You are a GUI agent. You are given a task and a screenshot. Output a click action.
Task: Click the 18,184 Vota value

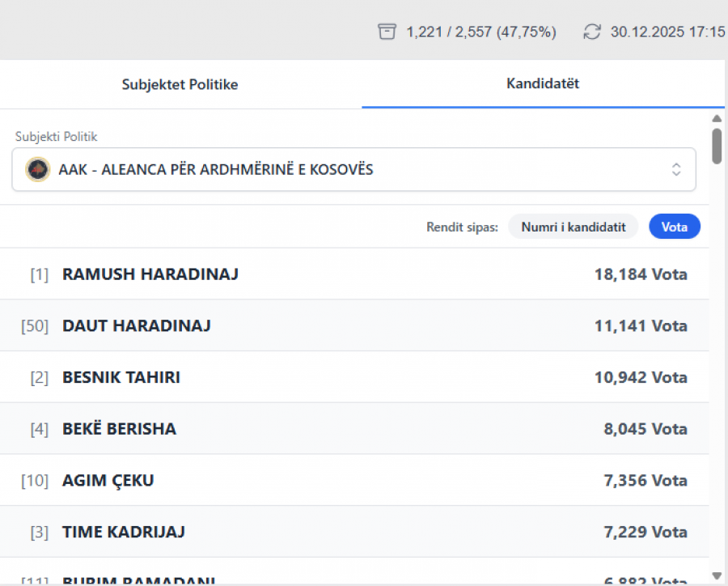point(641,274)
